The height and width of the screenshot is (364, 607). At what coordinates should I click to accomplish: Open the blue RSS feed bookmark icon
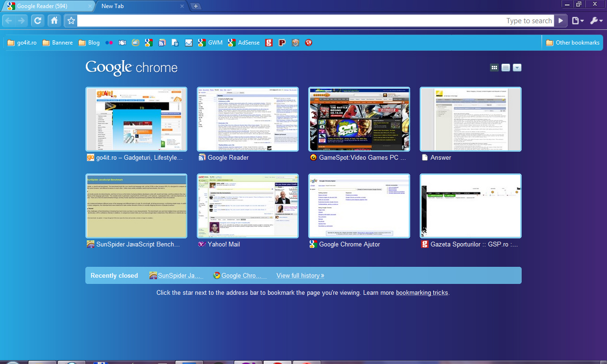[162, 43]
